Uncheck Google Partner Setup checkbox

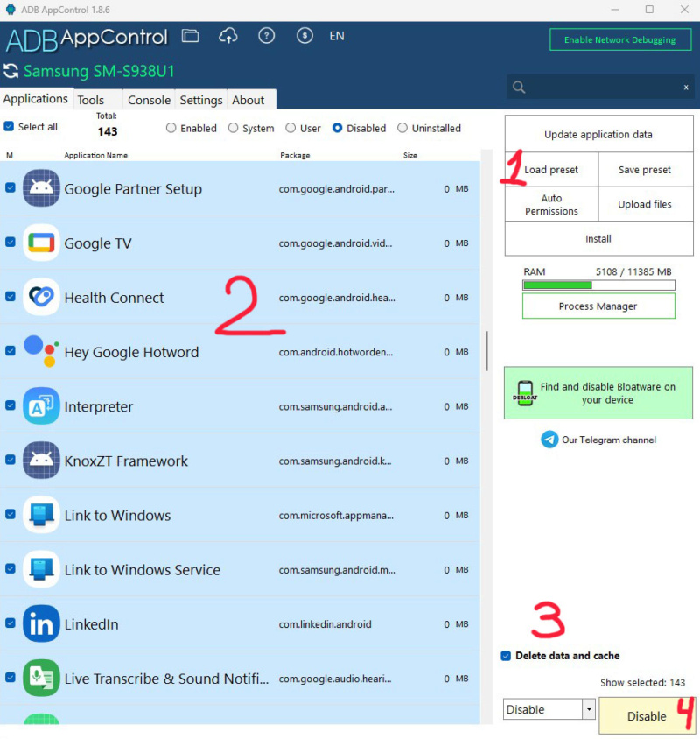10,187
